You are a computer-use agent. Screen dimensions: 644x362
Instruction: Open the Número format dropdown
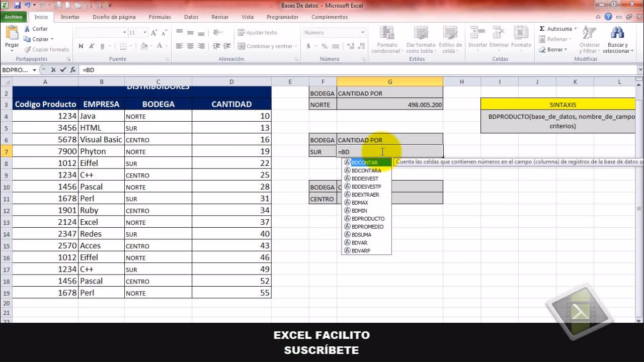[362, 33]
